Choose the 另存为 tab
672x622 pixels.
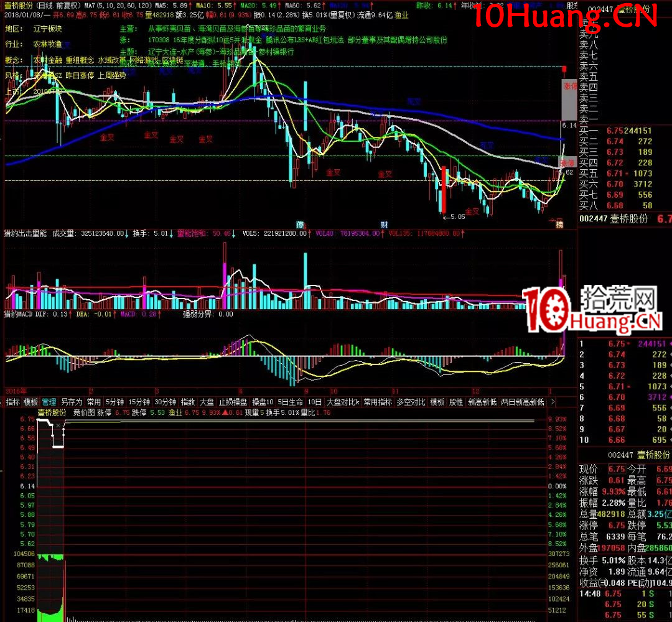pos(72,402)
